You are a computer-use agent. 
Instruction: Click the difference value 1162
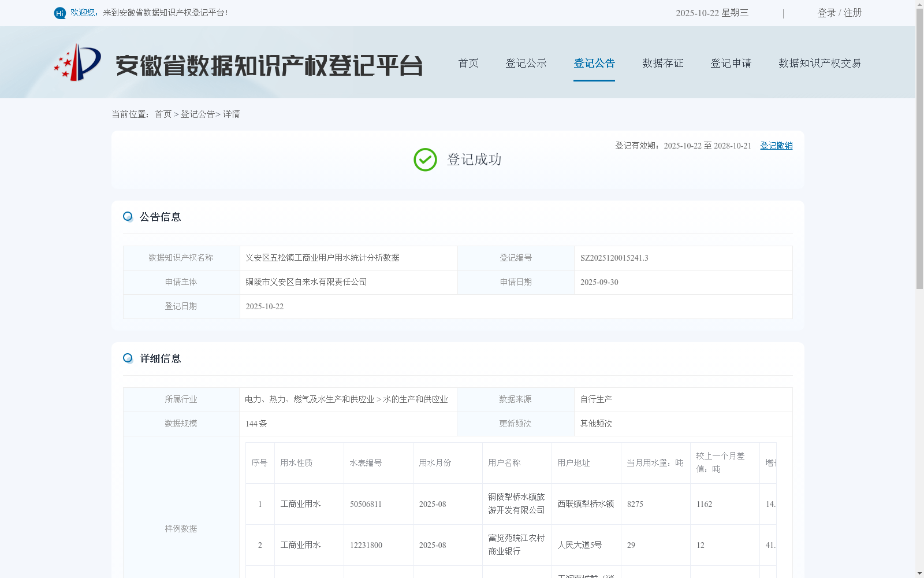tap(705, 504)
